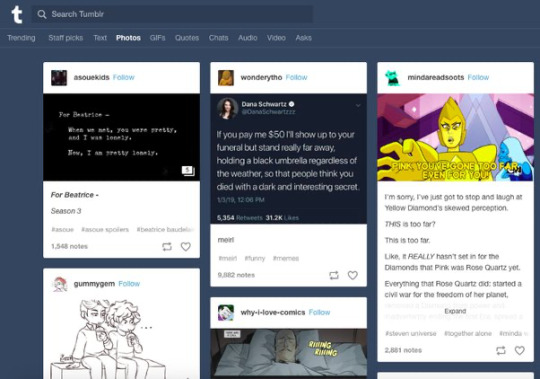Image resolution: width=540 pixels, height=379 pixels.
Task: Open the #asoue spoilers tag
Action: 105,230
